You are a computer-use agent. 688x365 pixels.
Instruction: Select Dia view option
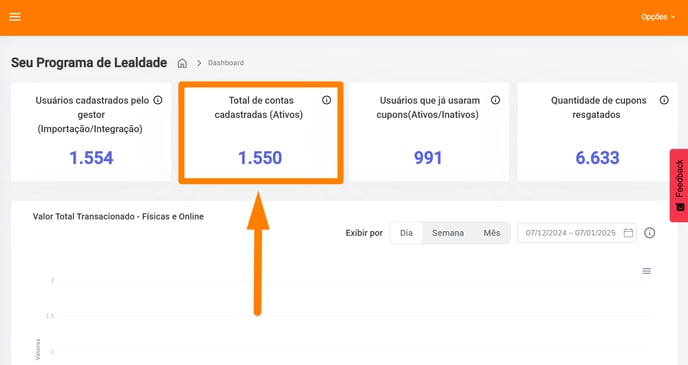click(x=406, y=233)
